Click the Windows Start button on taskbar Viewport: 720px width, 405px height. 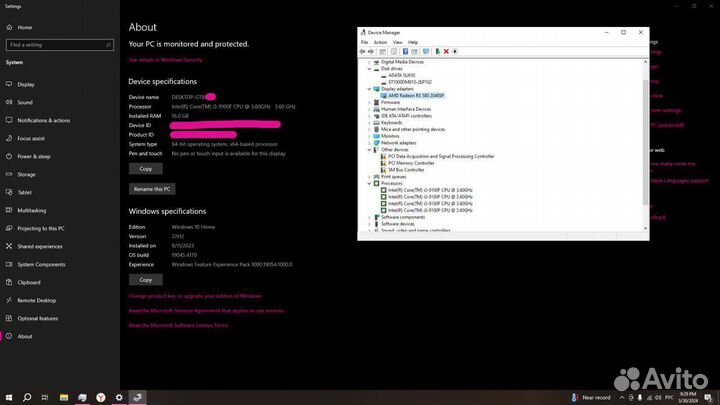[x=9, y=397]
